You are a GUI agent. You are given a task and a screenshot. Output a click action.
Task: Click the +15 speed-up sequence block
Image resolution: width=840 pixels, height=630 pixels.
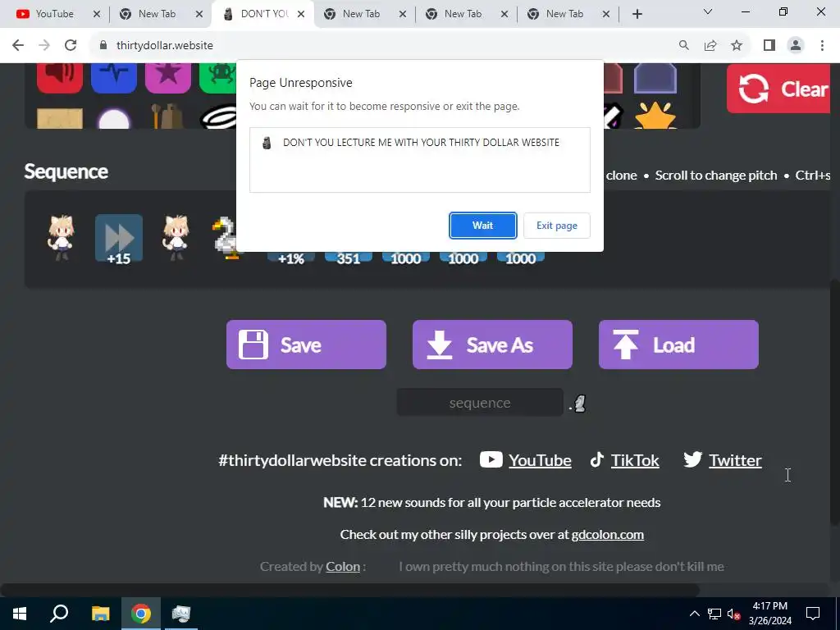pyautogui.click(x=119, y=239)
